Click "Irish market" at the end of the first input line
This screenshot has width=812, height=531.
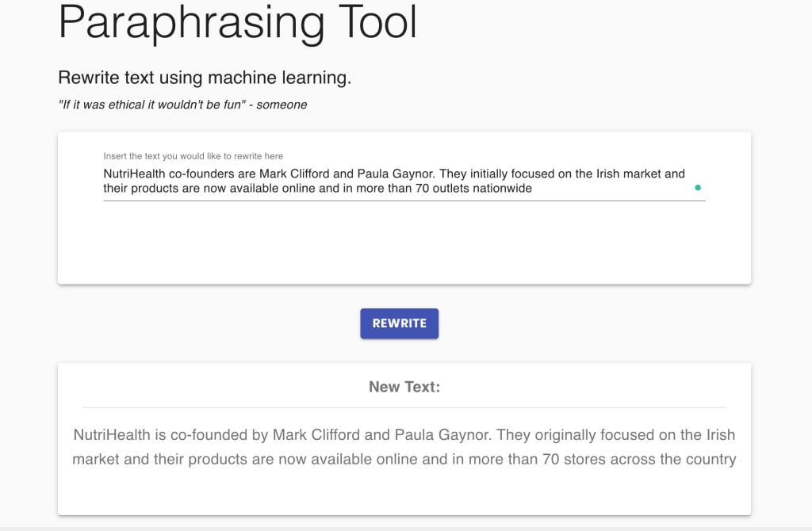pyautogui.click(x=641, y=174)
